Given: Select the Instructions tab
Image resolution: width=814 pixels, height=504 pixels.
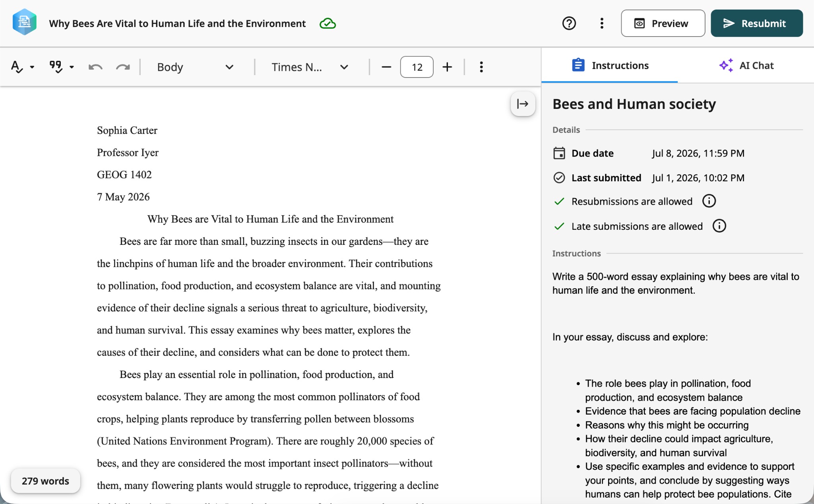Looking at the screenshot, I should 610,66.
